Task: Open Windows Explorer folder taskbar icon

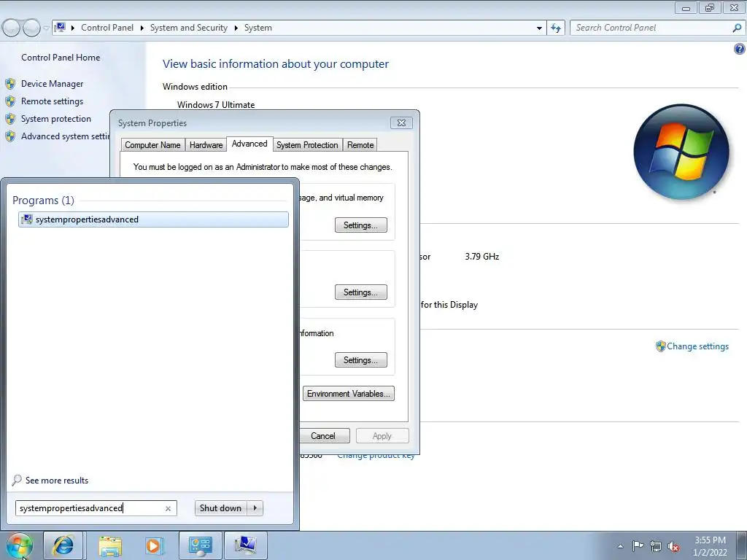Action: [110, 545]
